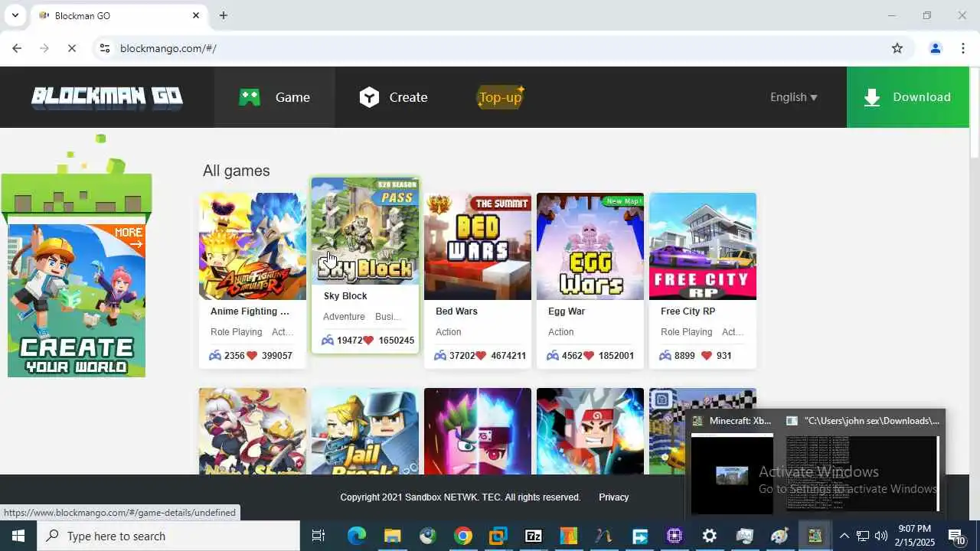The image size is (980, 551).
Task: Click the Bed Wars player count icon
Action: coord(440,356)
